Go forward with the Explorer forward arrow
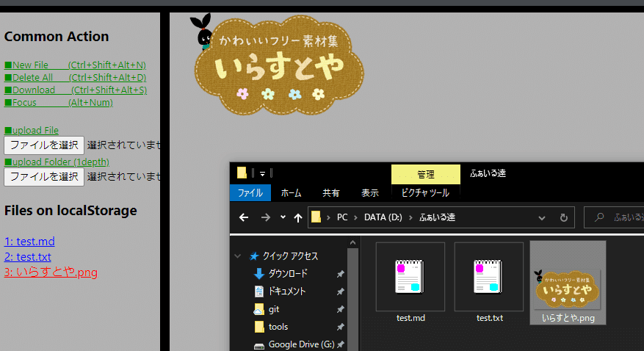The image size is (644, 351). 266,217
